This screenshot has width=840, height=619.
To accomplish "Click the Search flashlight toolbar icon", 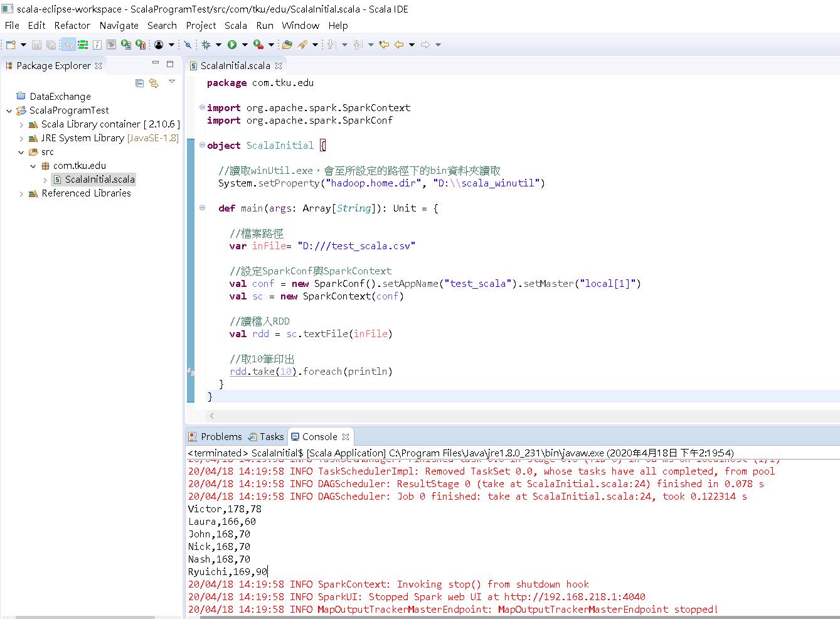I will 302,45.
